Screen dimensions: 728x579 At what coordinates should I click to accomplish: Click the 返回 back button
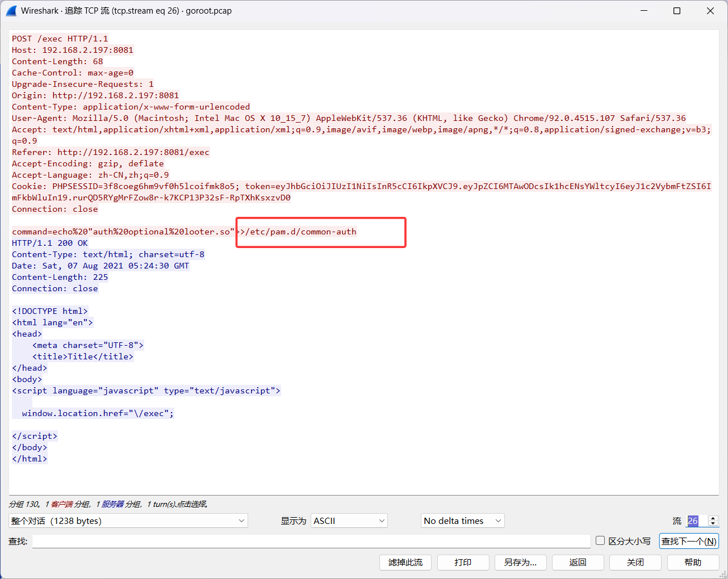point(578,562)
